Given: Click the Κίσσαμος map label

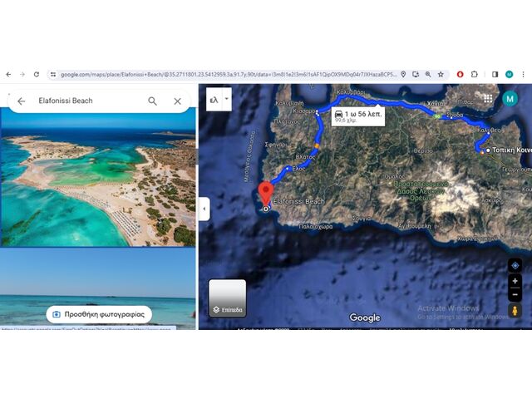Looking at the screenshot, I should (x=304, y=111).
